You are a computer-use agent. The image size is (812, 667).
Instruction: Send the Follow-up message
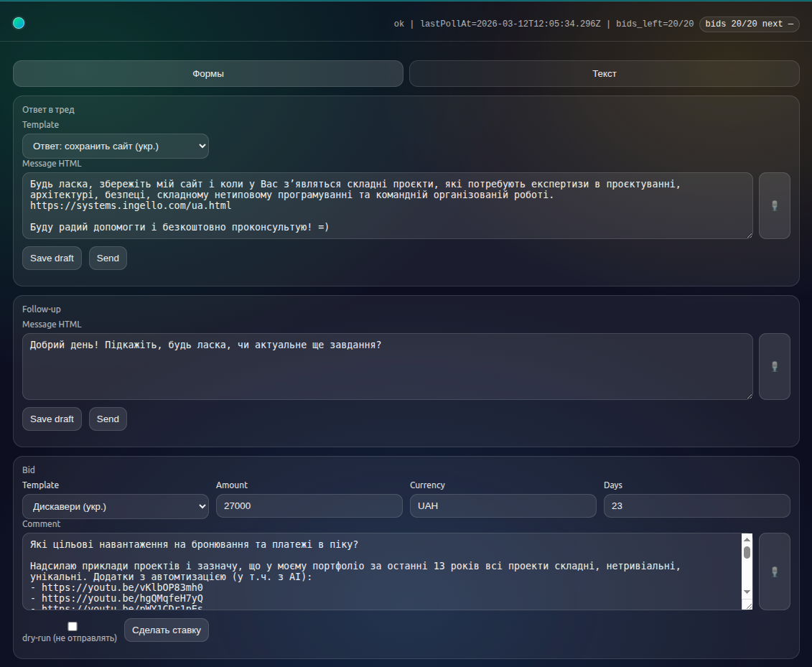[x=108, y=419]
